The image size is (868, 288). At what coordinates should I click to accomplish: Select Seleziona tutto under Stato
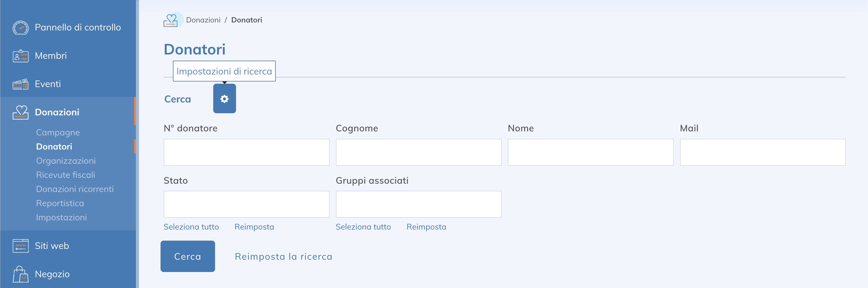tap(191, 226)
